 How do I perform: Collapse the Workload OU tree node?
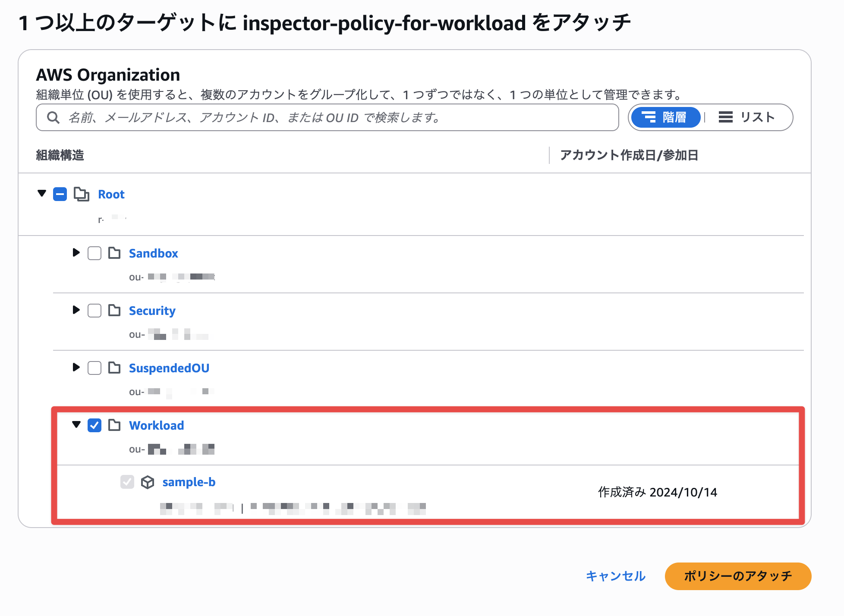point(76,425)
